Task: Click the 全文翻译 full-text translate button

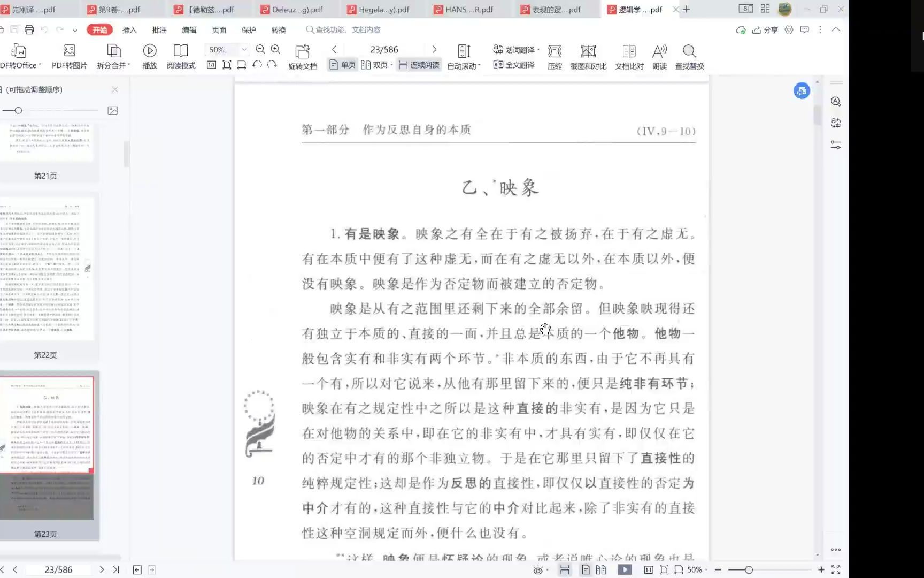Action: 514,65
